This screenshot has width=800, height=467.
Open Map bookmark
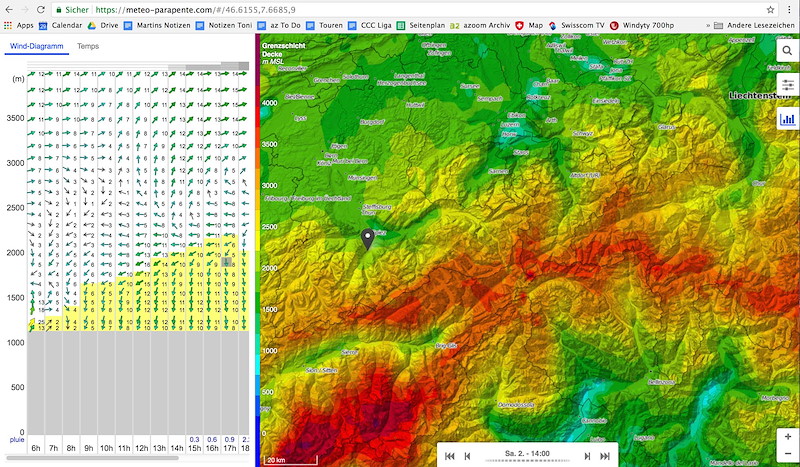pyautogui.click(x=529, y=25)
